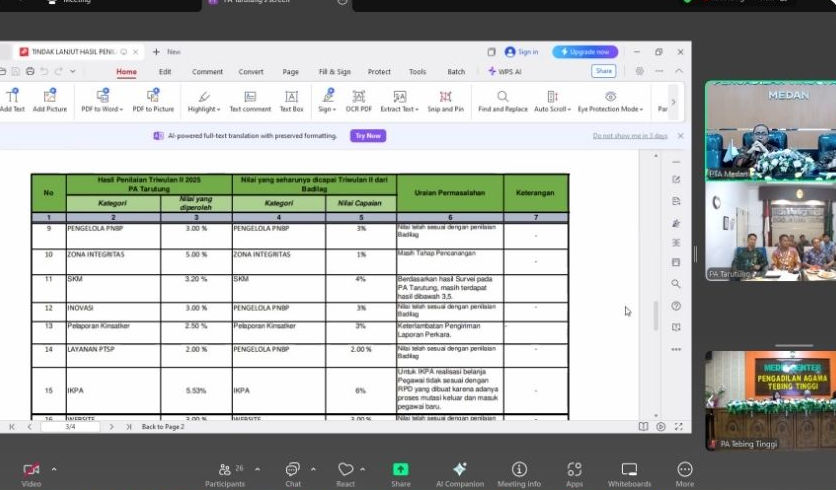The image size is (836, 490).
Task: Open the Participants panel
Action: (x=224, y=473)
